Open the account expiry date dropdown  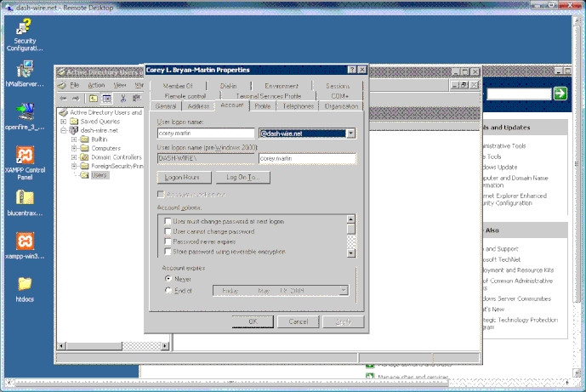[x=344, y=290]
